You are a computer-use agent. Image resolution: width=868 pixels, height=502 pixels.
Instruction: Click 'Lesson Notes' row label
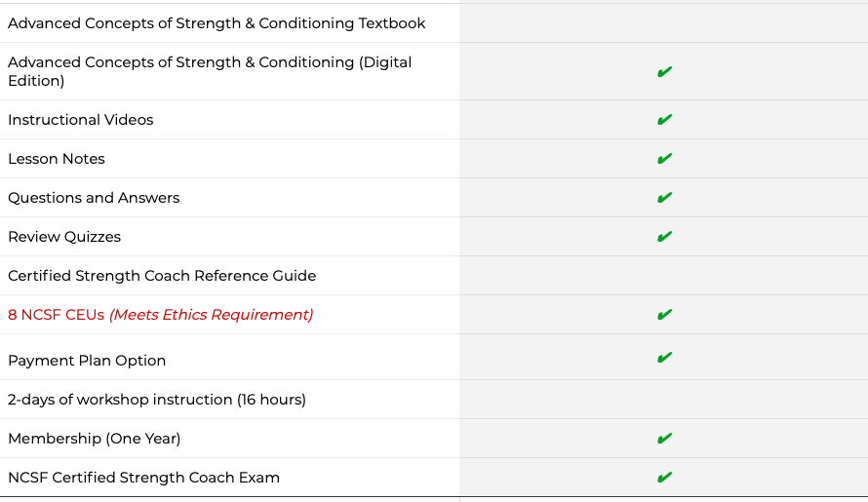click(56, 159)
